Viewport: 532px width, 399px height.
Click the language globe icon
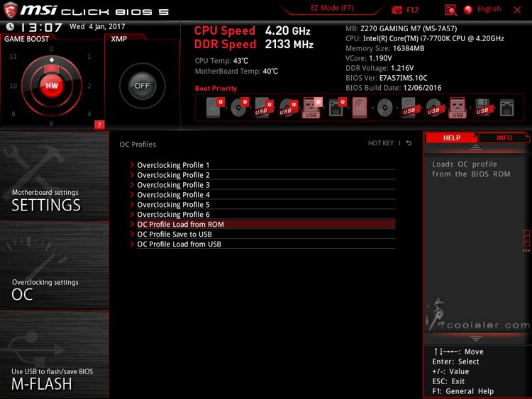468,10
